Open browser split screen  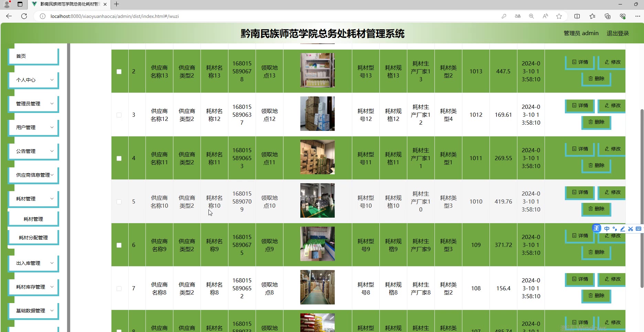[x=577, y=16]
